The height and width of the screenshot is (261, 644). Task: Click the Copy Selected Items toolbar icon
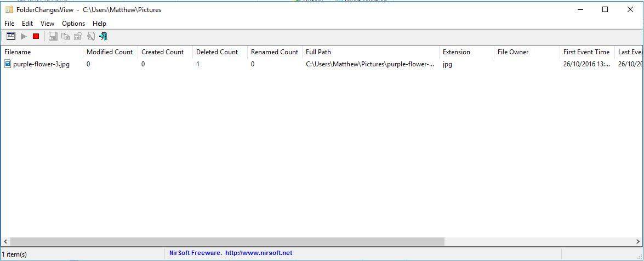tap(65, 37)
